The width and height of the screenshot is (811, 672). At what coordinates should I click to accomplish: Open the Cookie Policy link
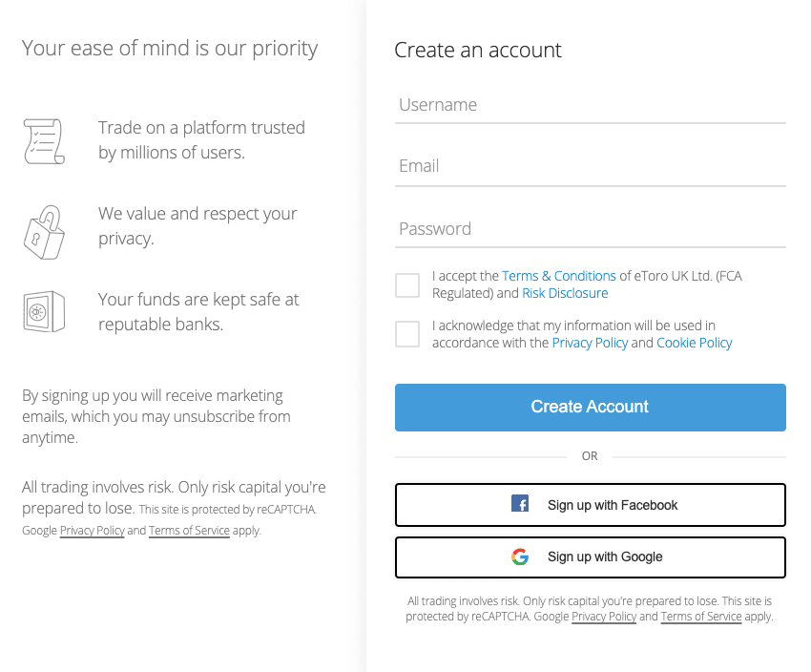tap(695, 342)
